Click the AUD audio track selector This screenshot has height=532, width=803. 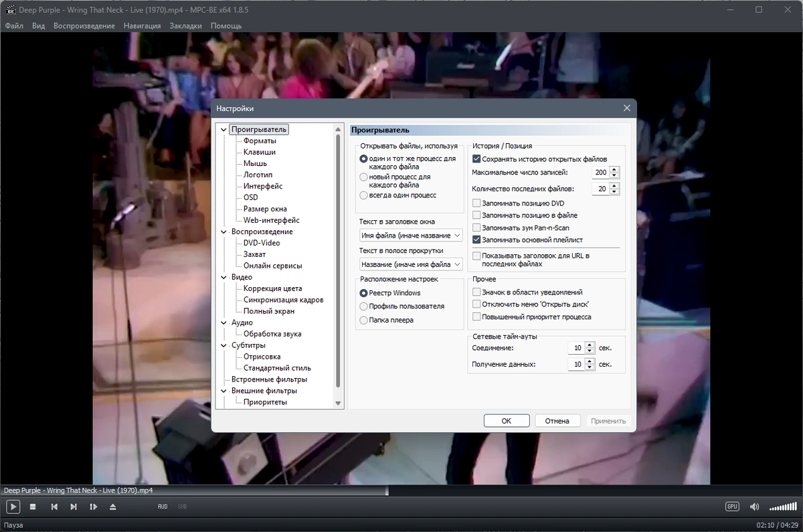[163, 507]
